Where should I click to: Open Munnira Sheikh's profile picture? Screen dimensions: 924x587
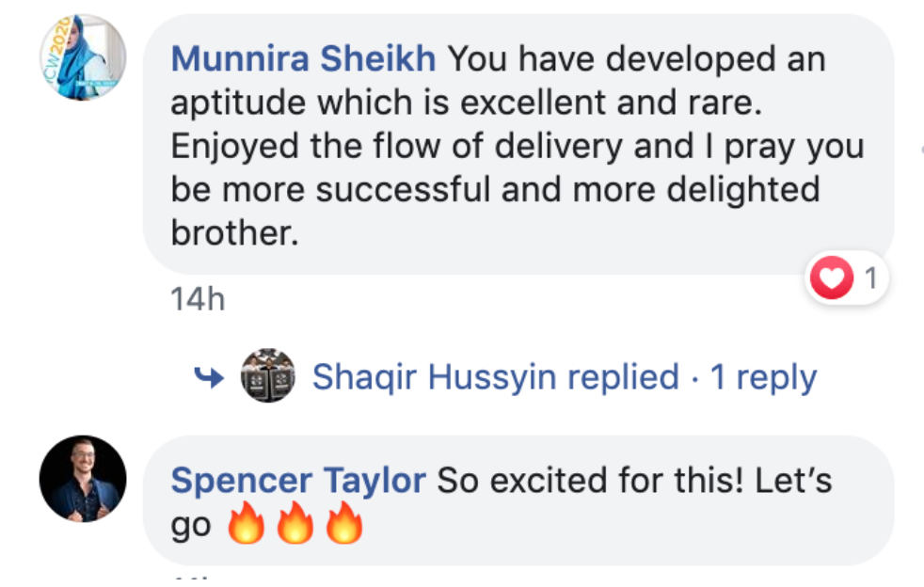83,57
